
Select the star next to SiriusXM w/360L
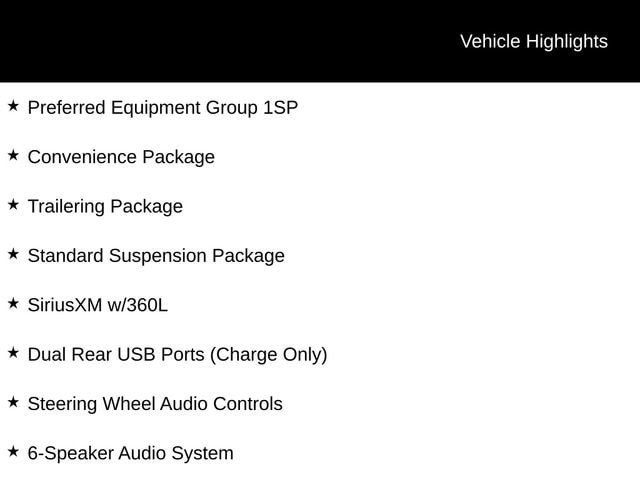(13, 303)
